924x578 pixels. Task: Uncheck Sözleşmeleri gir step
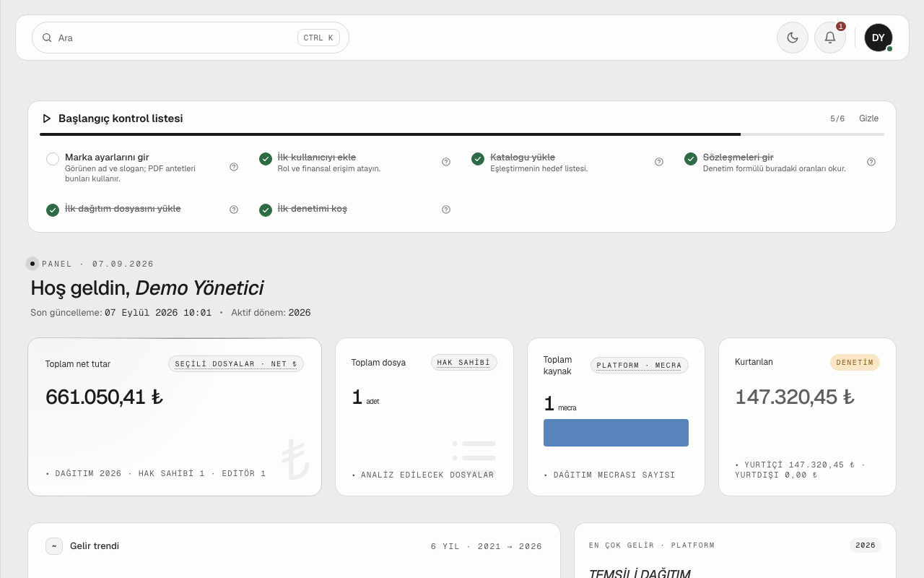pyautogui.click(x=691, y=159)
